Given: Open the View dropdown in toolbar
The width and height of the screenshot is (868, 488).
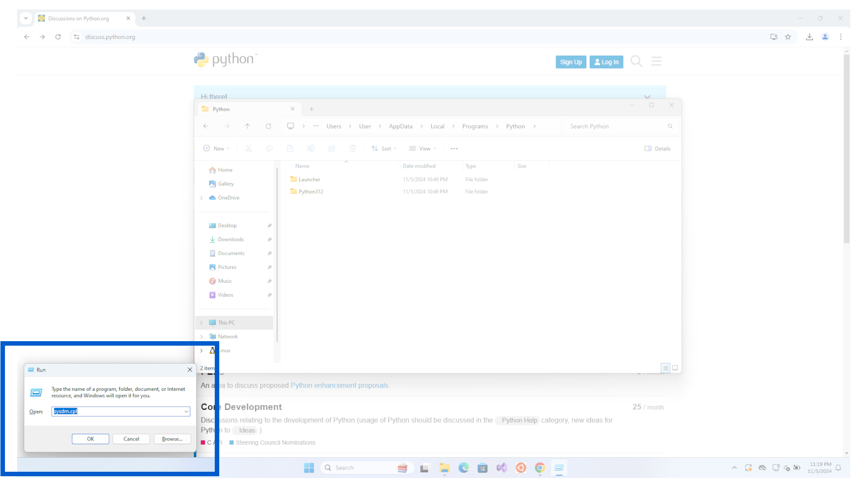Looking at the screenshot, I should 423,148.
